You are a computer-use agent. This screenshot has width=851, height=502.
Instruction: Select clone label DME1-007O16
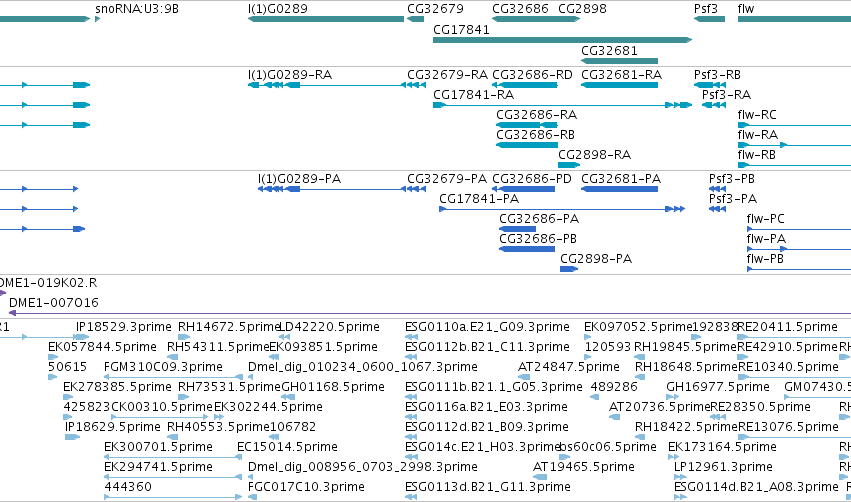[x=54, y=303]
